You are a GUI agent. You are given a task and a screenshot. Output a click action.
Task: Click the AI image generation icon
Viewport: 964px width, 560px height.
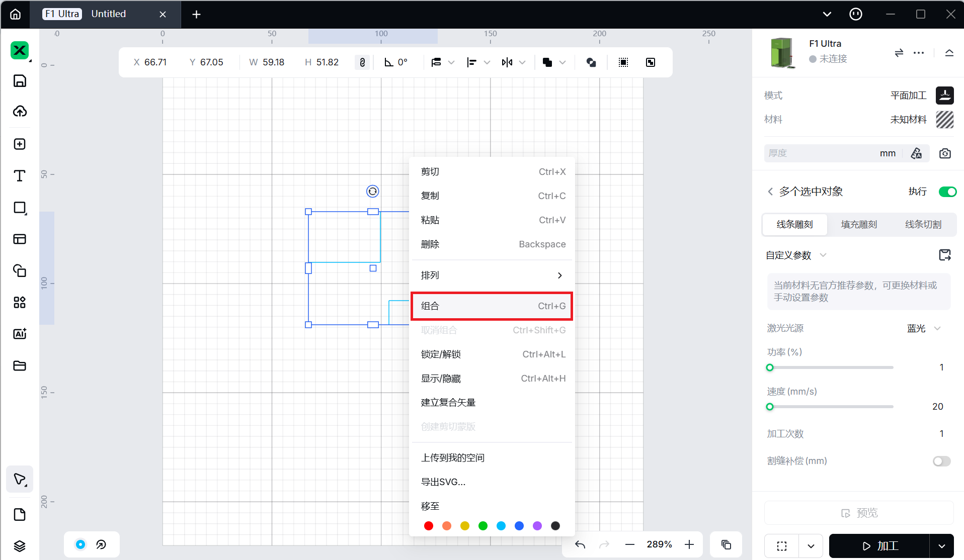[20, 334]
